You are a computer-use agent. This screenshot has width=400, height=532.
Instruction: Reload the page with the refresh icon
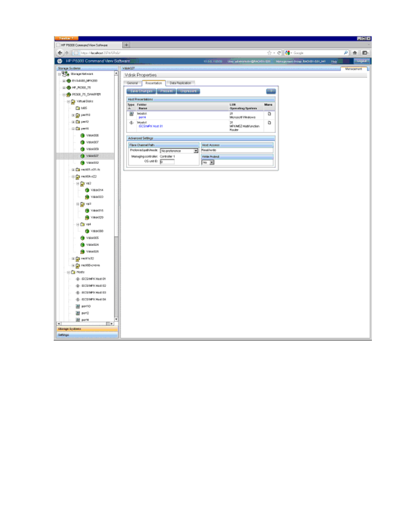coord(279,53)
